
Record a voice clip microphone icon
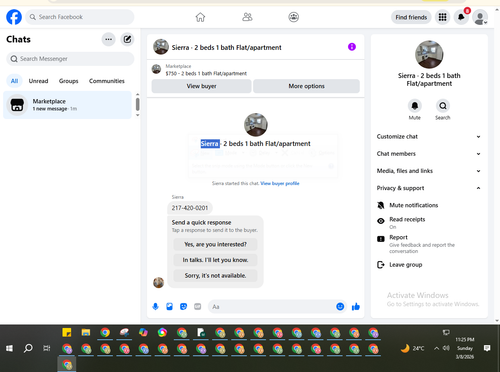pyautogui.click(x=155, y=306)
